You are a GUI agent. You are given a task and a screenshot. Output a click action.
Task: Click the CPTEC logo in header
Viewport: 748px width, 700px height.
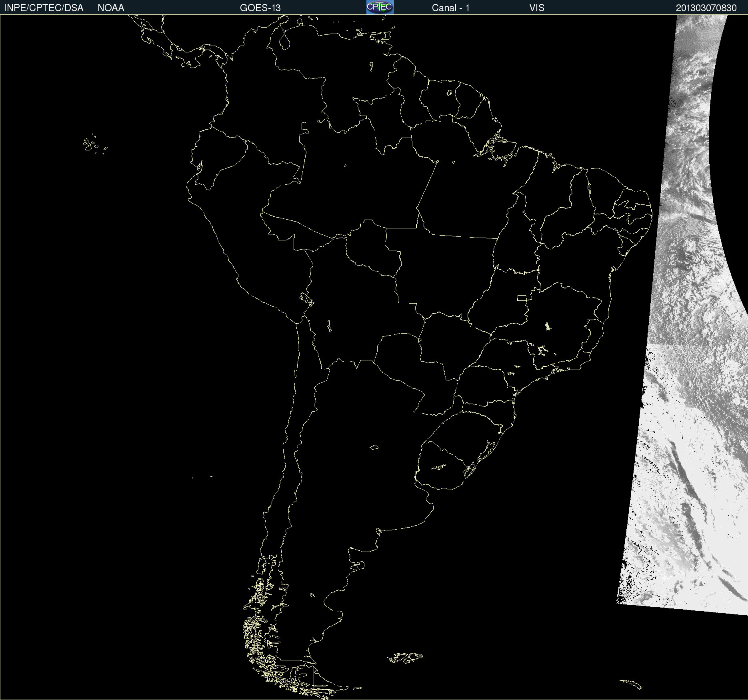click(x=380, y=7)
